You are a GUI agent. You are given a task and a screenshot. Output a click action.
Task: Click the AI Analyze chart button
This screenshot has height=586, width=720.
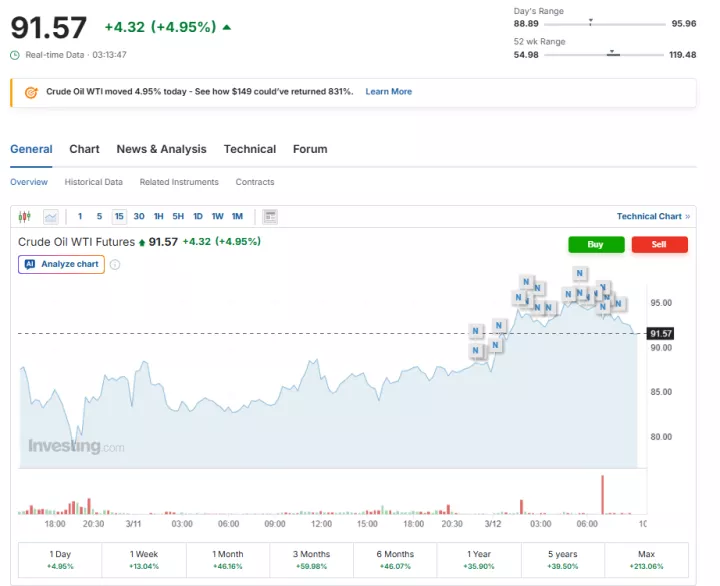tap(61, 264)
